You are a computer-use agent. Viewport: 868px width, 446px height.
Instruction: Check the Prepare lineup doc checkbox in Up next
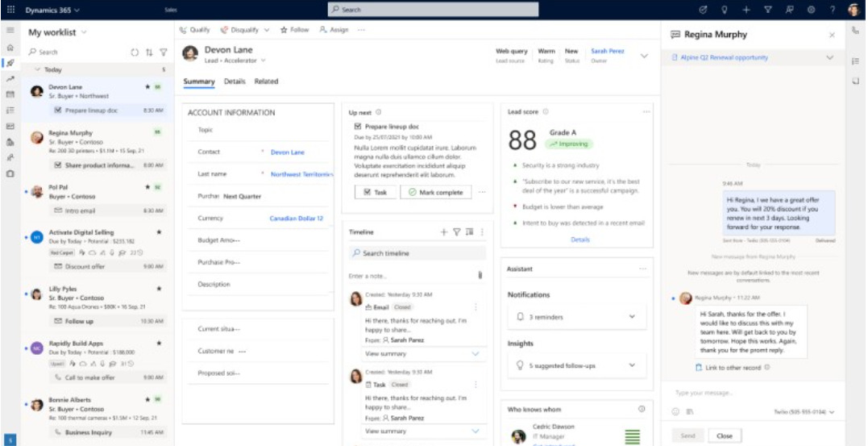click(x=358, y=127)
